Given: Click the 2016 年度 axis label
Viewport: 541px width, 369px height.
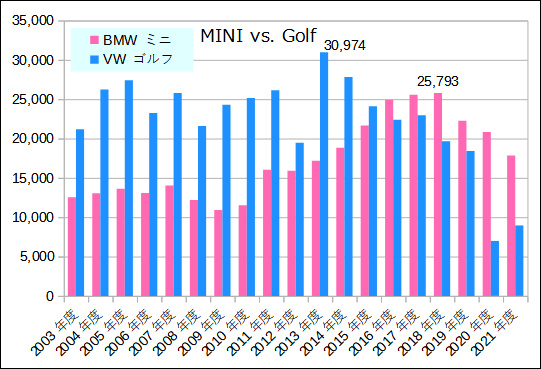Looking at the screenshot, I should 372,332.
